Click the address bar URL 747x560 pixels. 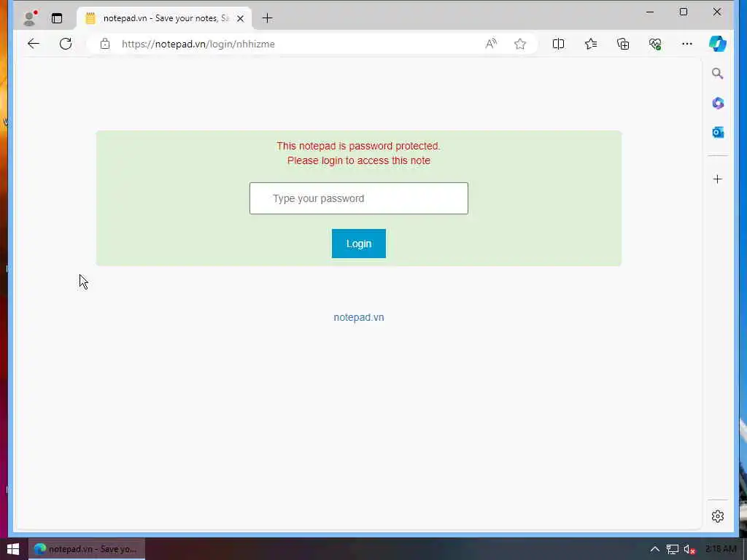click(198, 44)
